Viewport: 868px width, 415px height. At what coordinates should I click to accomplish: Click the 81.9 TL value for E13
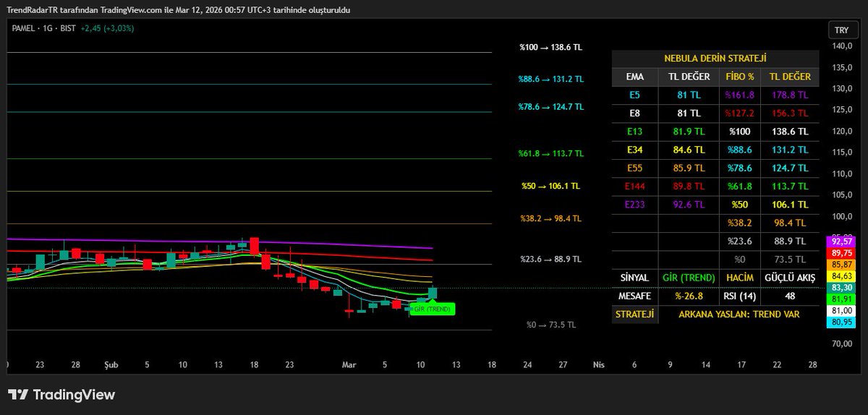[x=688, y=132]
